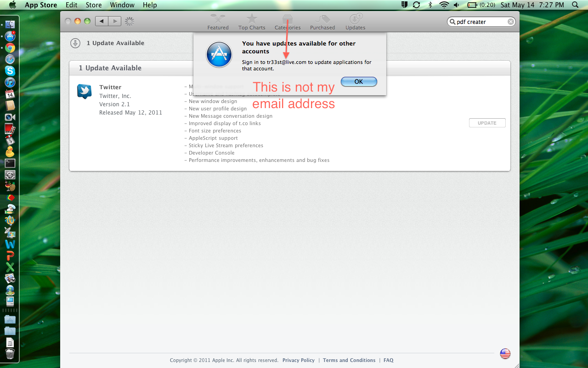Launch Microsoft PowerPoint from the Dock

10,255
